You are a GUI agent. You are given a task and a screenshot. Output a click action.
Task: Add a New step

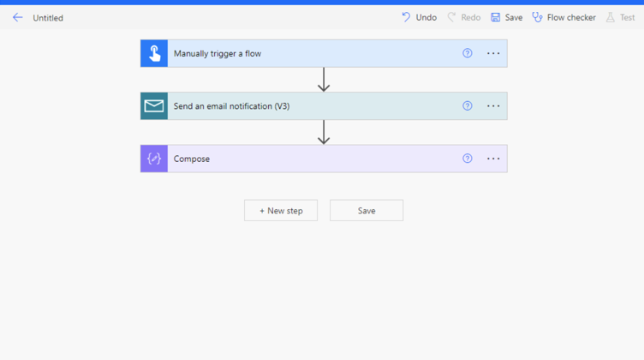[281, 210]
